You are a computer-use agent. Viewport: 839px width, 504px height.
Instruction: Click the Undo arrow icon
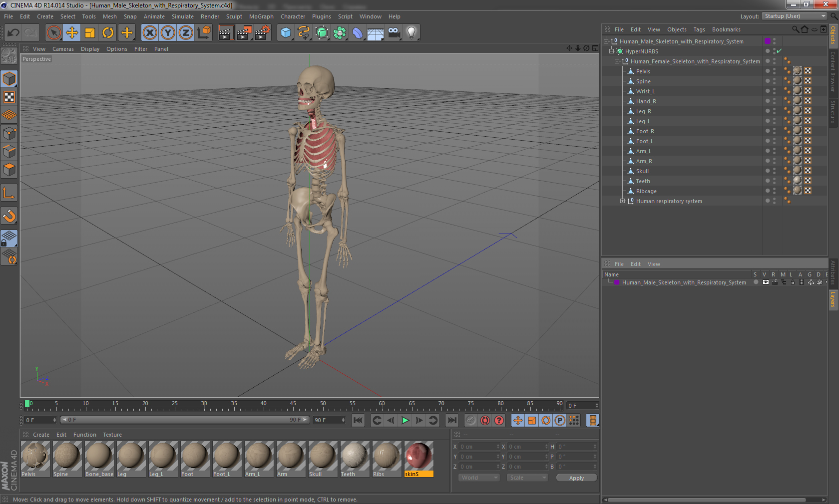pyautogui.click(x=13, y=33)
